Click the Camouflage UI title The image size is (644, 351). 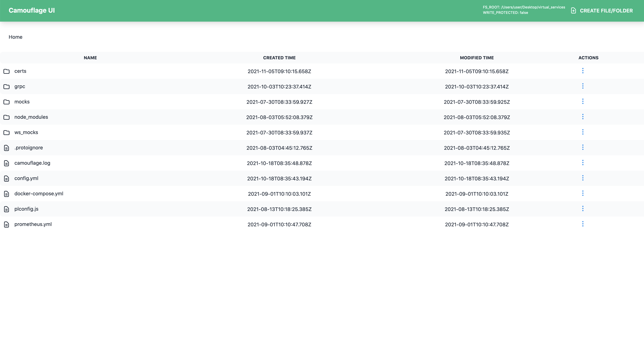point(32,10)
